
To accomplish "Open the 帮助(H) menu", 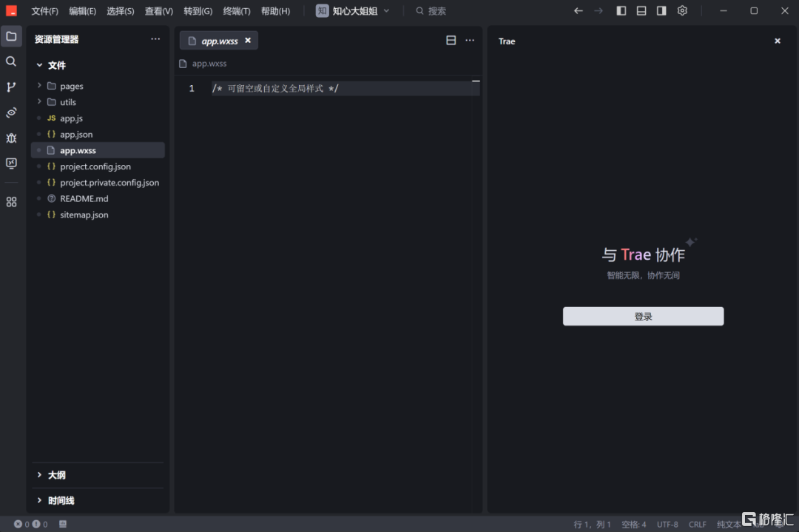I will click(x=276, y=11).
